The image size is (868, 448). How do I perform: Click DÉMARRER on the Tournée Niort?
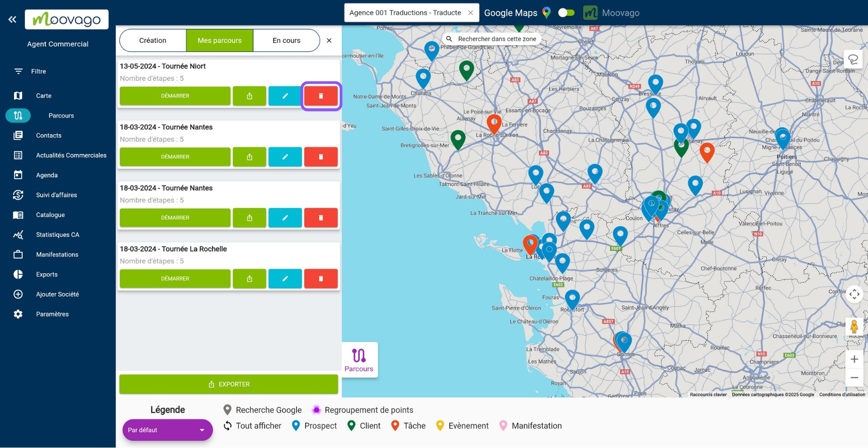[x=175, y=96]
